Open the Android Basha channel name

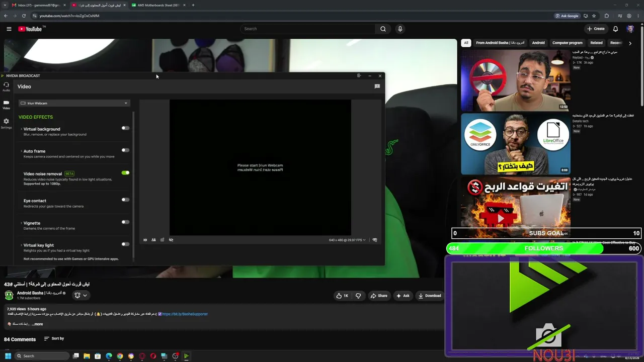(39, 293)
